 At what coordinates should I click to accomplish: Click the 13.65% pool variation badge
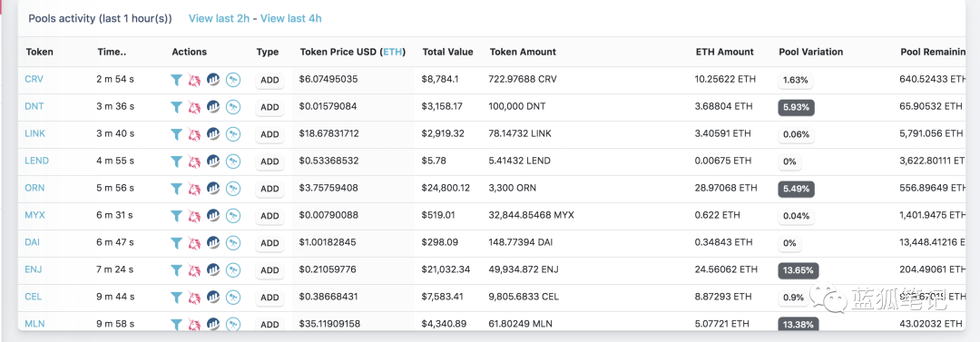799,270
